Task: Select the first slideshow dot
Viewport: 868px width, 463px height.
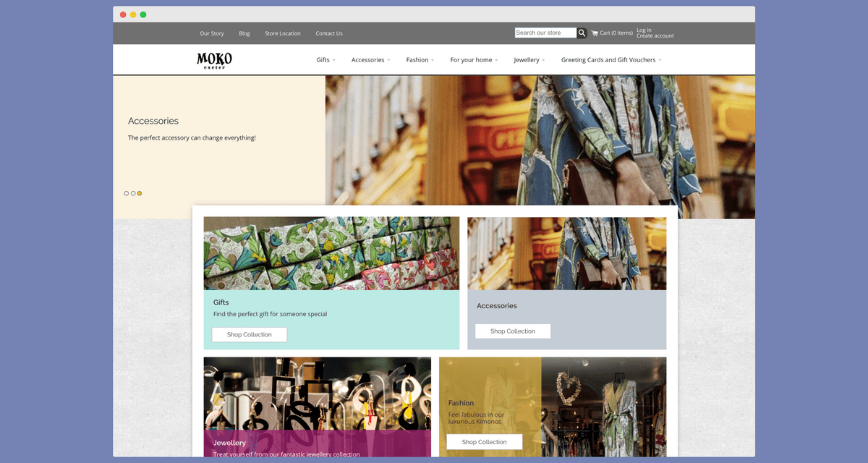Action: (x=127, y=194)
